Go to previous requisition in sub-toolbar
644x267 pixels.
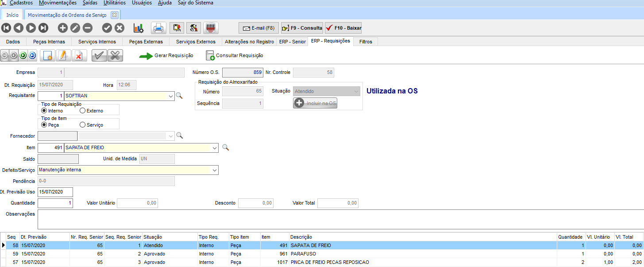click(x=13, y=55)
